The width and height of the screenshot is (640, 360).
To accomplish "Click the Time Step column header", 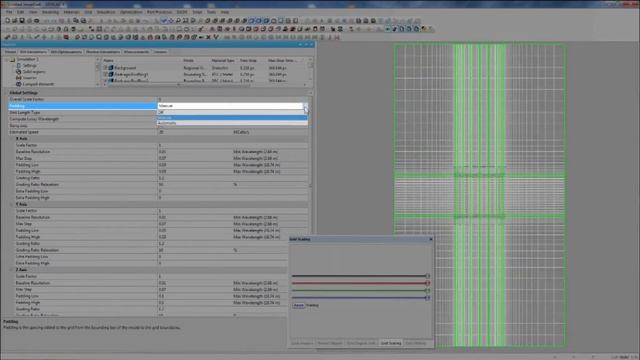I will click(248, 60).
